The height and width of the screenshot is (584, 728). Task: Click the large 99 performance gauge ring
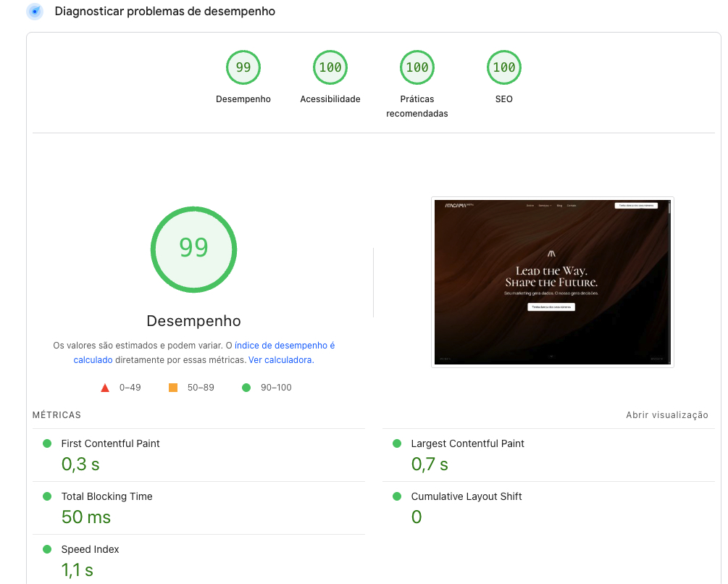(x=193, y=249)
